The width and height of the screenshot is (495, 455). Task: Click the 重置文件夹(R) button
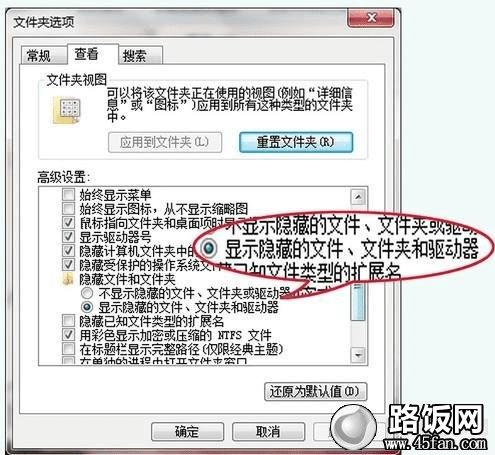296,142
